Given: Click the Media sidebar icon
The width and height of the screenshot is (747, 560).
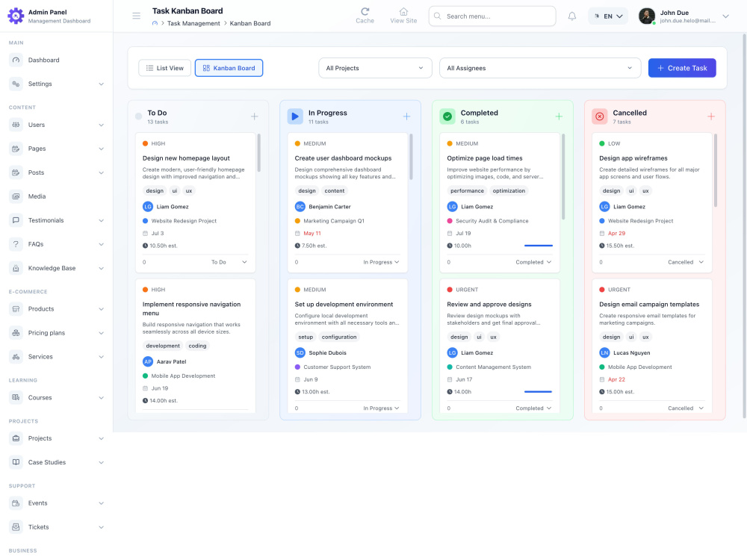Looking at the screenshot, I should pos(16,196).
